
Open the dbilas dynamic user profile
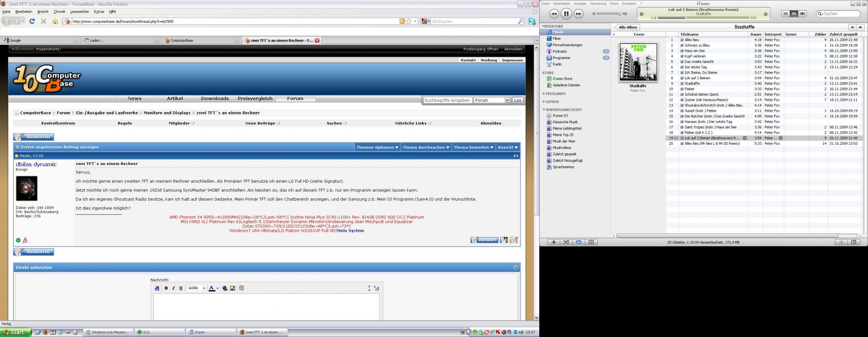(x=36, y=164)
